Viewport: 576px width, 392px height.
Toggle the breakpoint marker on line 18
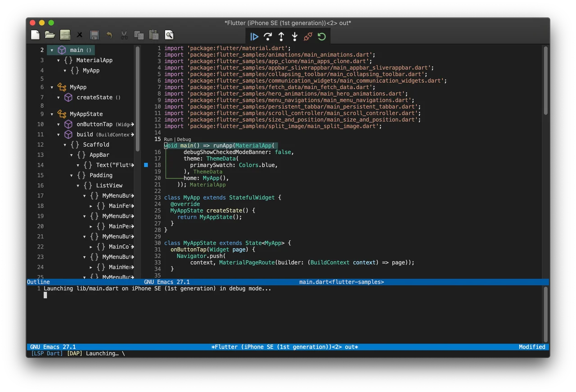point(146,165)
